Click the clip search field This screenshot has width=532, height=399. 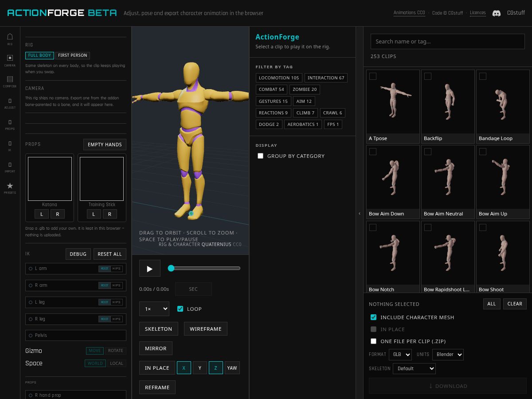click(448, 41)
